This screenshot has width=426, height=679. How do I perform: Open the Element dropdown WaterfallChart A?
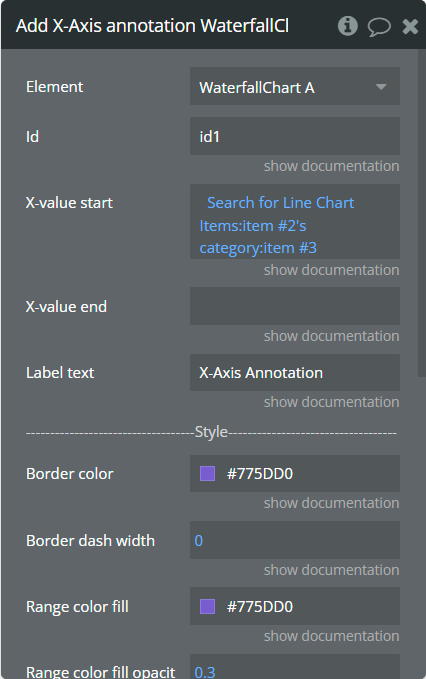pyautogui.click(x=294, y=86)
